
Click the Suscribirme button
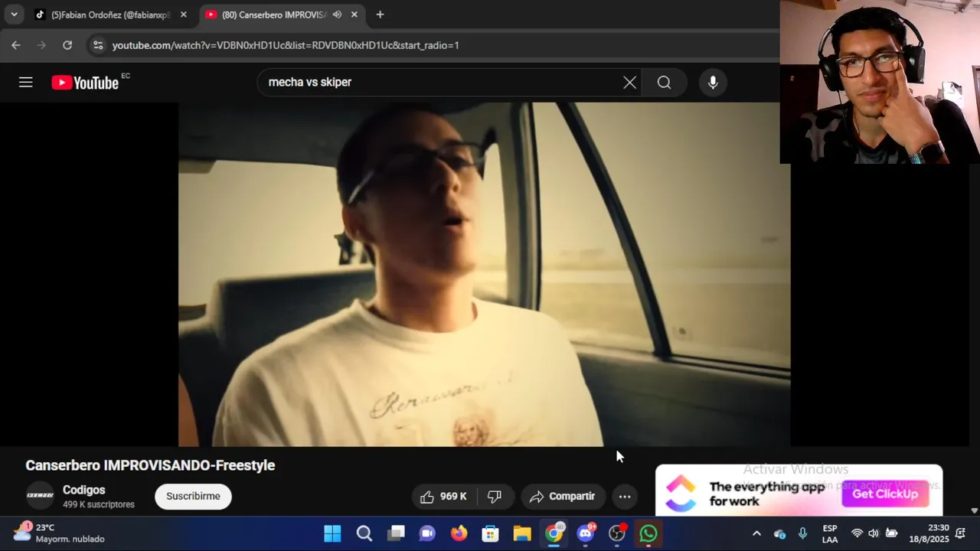coord(193,497)
